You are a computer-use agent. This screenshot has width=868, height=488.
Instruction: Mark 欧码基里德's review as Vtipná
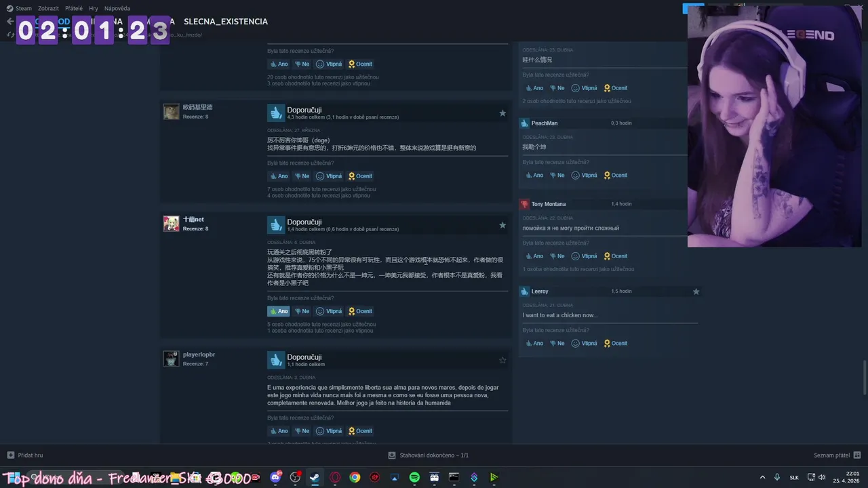coord(329,176)
